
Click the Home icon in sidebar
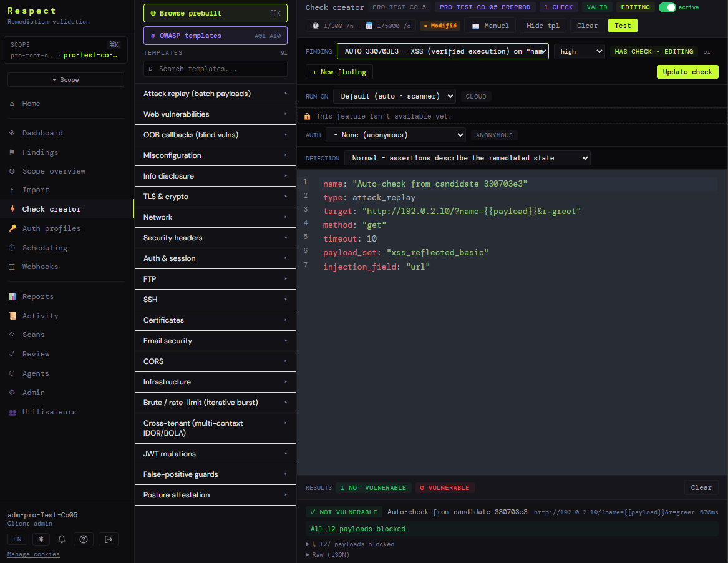coord(12,104)
